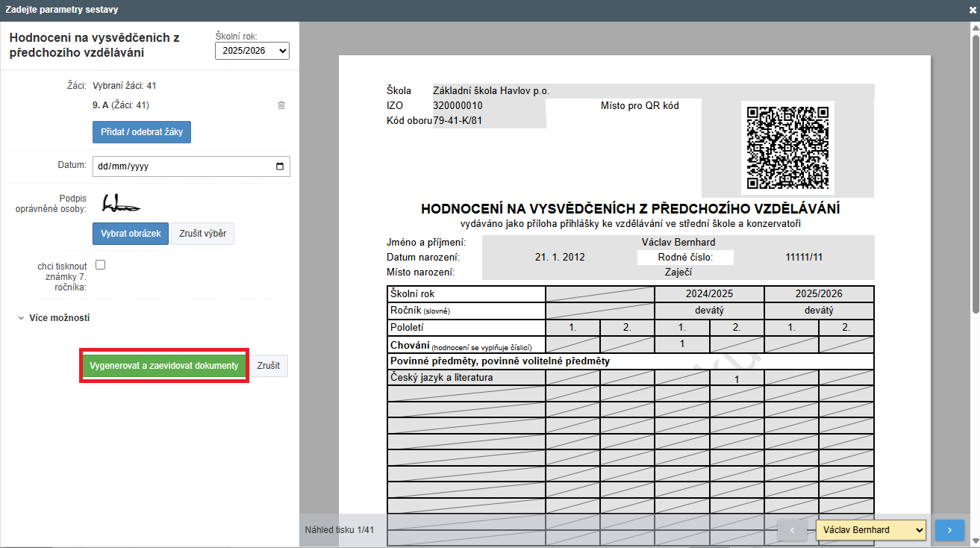The width and height of the screenshot is (980, 548).
Task: Open the Václav Bernhard student selector
Action: (871, 530)
